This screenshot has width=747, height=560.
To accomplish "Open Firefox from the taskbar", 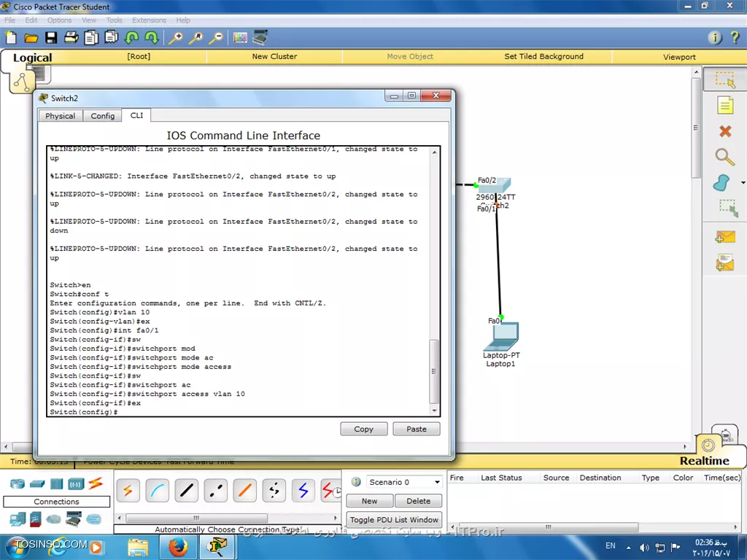I will 178,546.
